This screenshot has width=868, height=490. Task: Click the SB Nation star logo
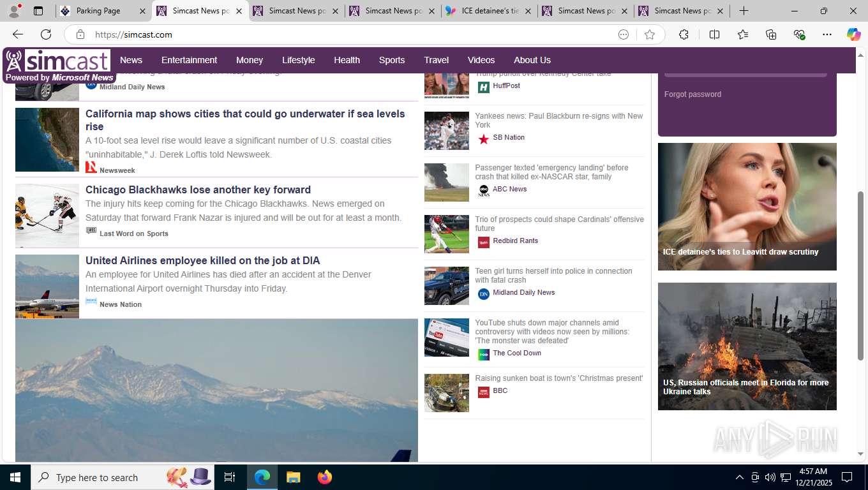click(484, 138)
